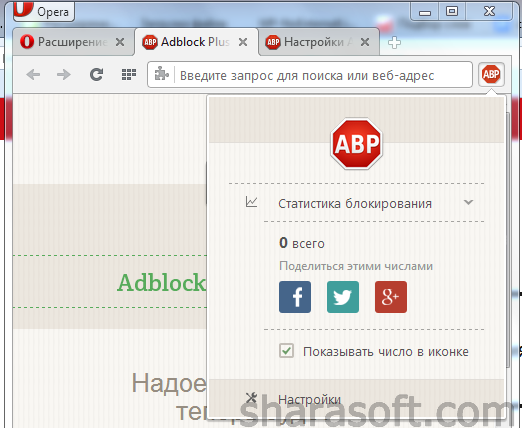522x428 pixels.
Task: Click the large ABP logo in popup
Action: click(357, 144)
